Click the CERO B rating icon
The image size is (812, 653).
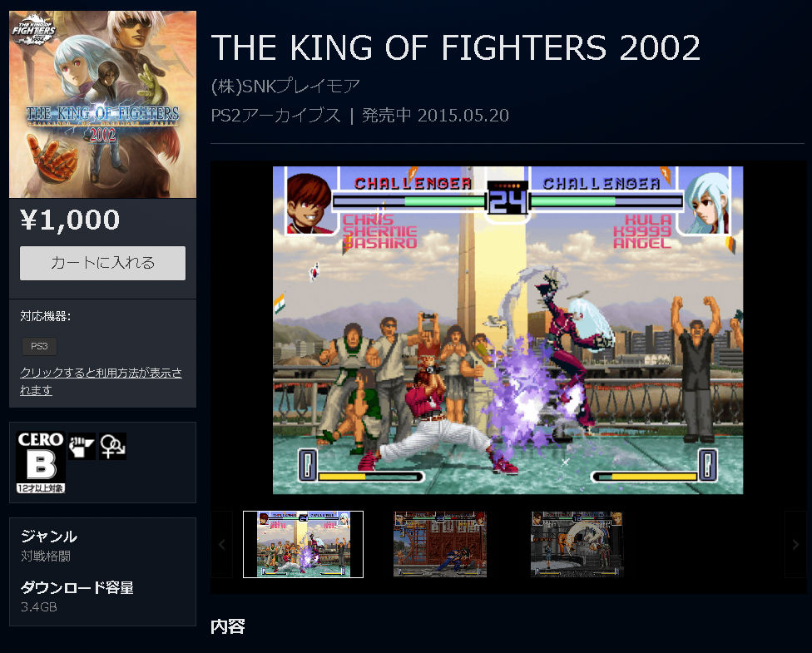pos(41,462)
